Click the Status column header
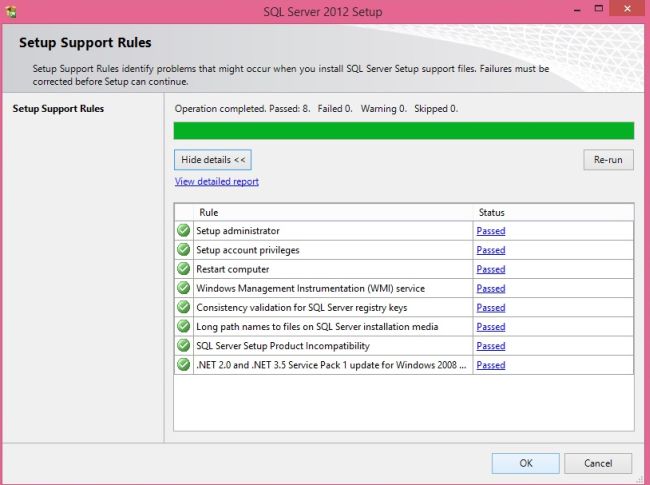Viewport: 650px width, 485px height. [x=553, y=212]
